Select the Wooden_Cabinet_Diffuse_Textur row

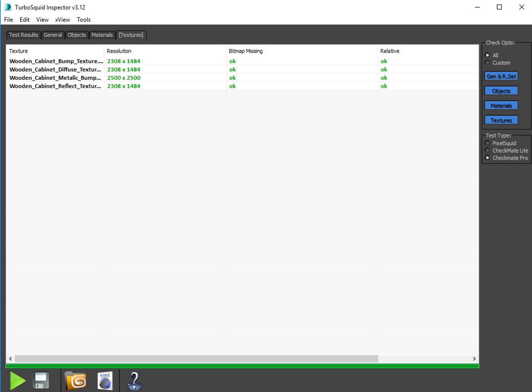242,70
